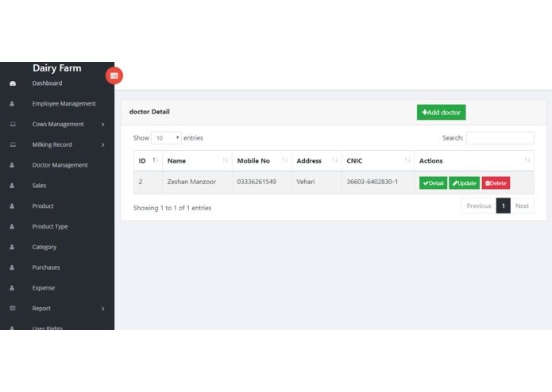Click the Purchases sidebar icon
Screen dimensions: 552x392
pyautogui.click(x=12, y=267)
